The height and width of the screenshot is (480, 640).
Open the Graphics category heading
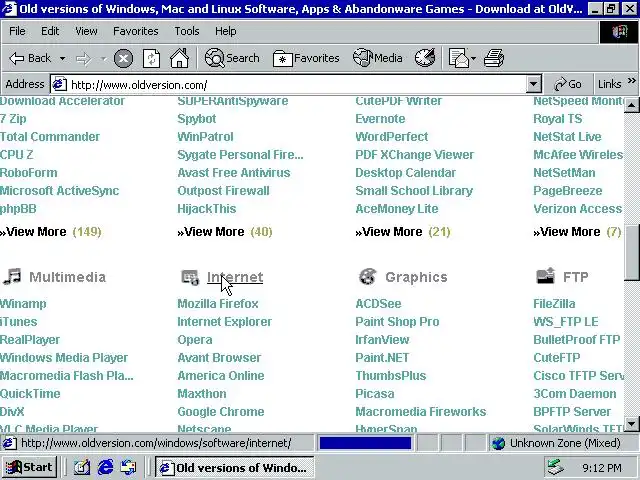click(x=416, y=277)
